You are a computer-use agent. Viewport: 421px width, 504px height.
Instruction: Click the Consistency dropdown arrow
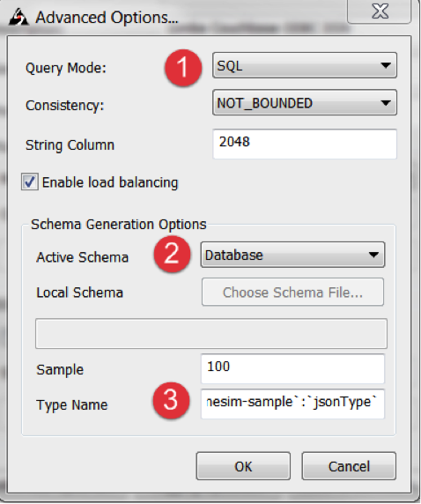click(385, 103)
